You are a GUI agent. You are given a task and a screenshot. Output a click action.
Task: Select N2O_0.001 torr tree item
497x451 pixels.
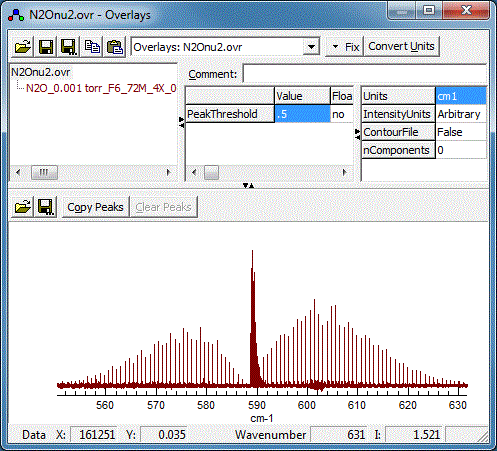101,88
